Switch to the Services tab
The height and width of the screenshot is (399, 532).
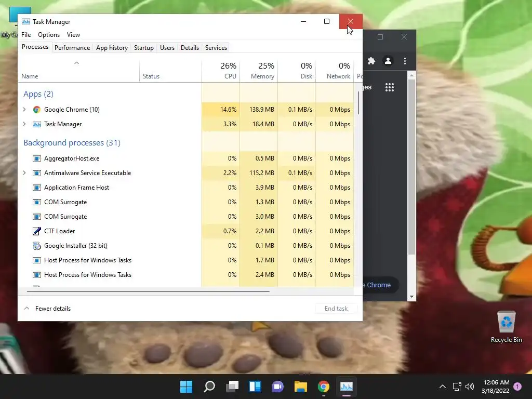[x=216, y=48]
